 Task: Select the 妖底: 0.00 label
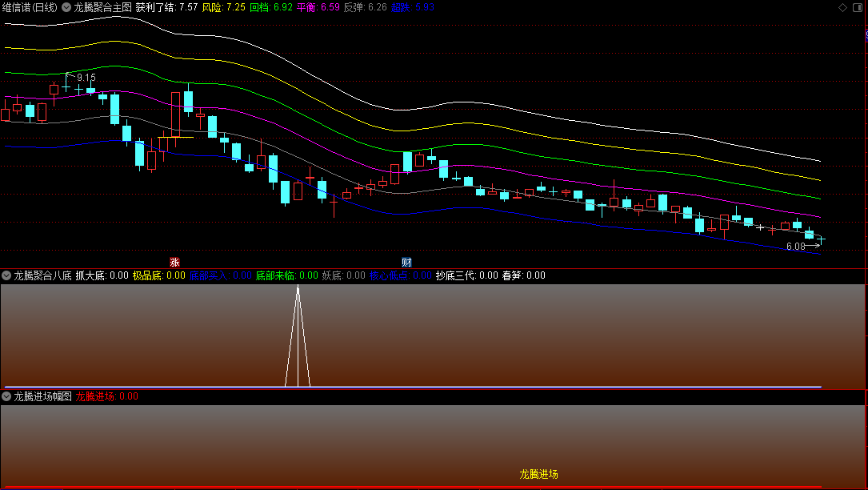click(344, 275)
